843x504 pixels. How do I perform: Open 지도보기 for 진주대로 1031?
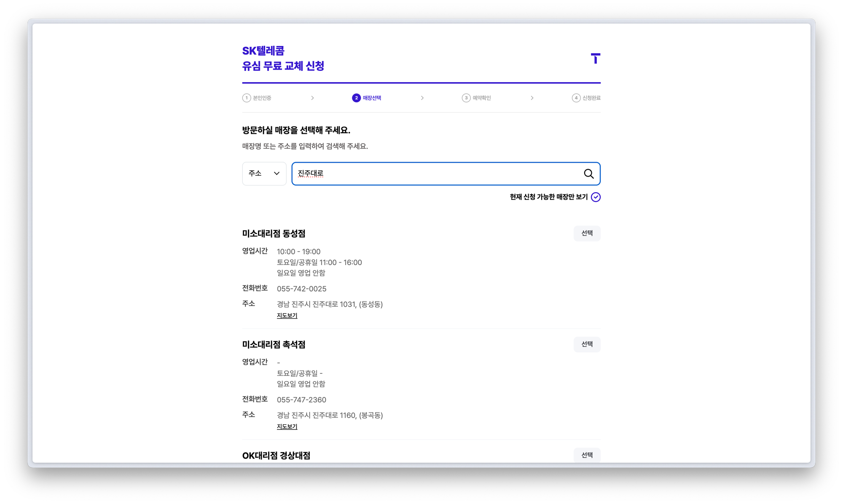click(287, 316)
